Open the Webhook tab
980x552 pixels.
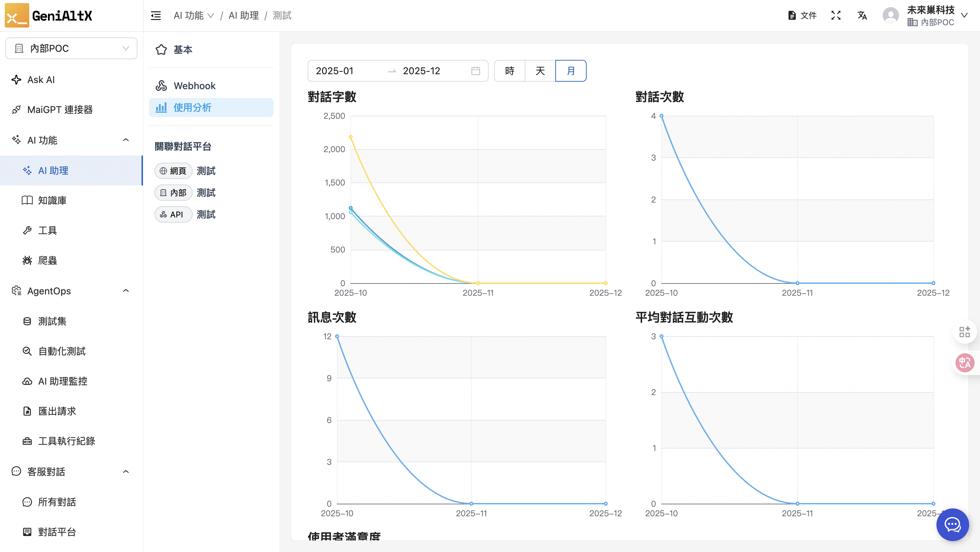[x=194, y=86]
